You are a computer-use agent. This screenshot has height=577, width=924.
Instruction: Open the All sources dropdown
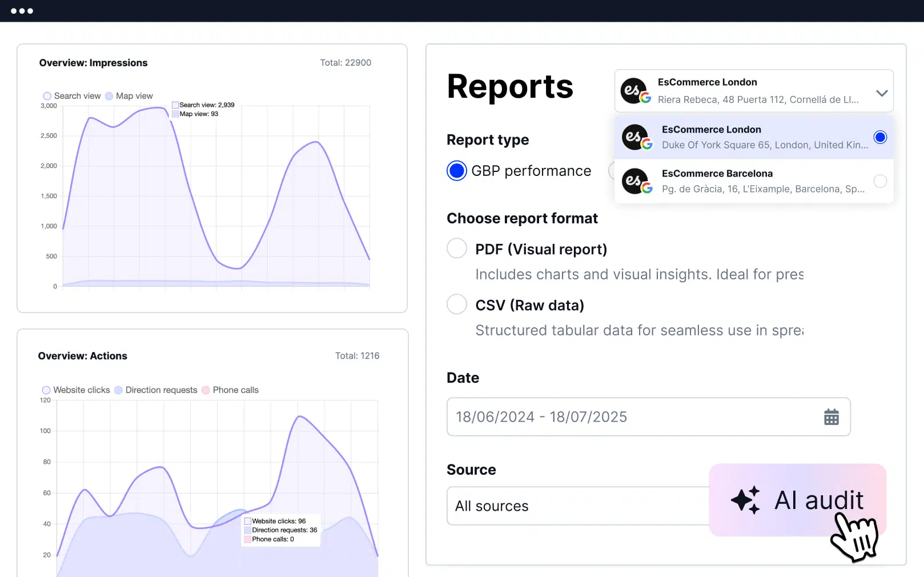pyautogui.click(x=577, y=506)
